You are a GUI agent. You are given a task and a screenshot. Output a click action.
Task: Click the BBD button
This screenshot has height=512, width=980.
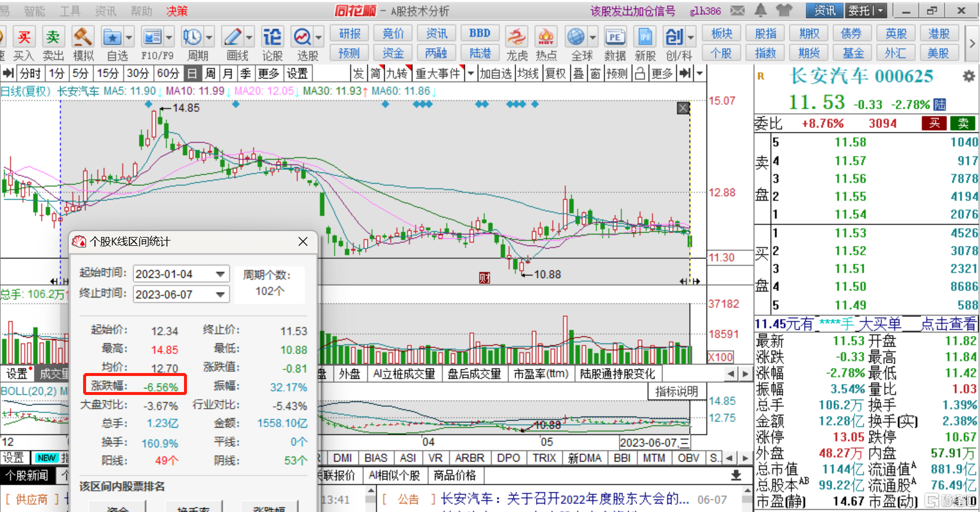coord(480,34)
